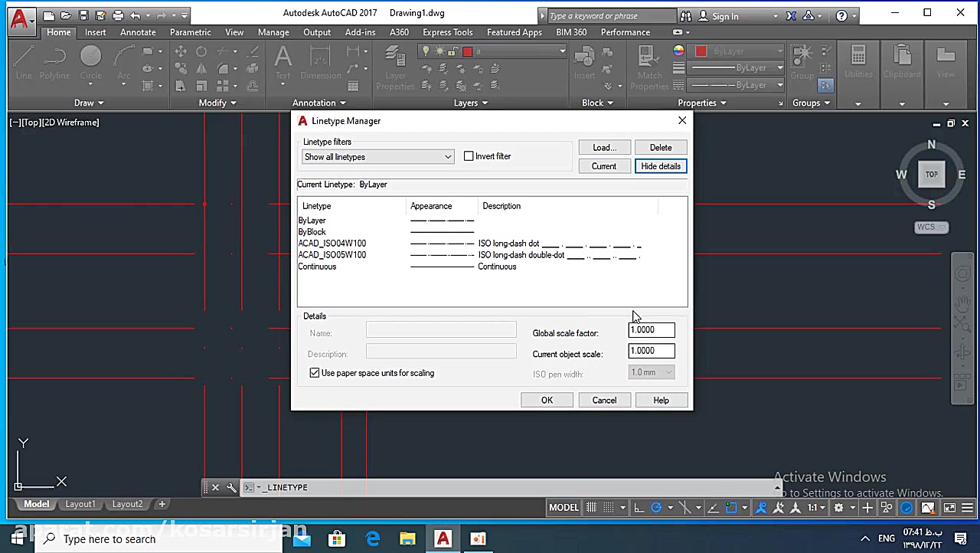Open the Show all linetypes dropdown
This screenshot has width=980, height=553.
coord(377,157)
